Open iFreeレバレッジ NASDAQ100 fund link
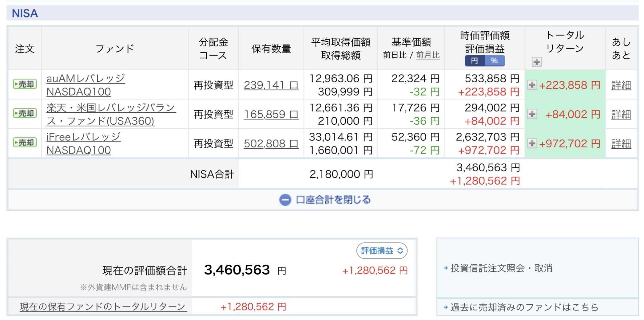Screen dimensions: 644x320 tap(83, 143)
